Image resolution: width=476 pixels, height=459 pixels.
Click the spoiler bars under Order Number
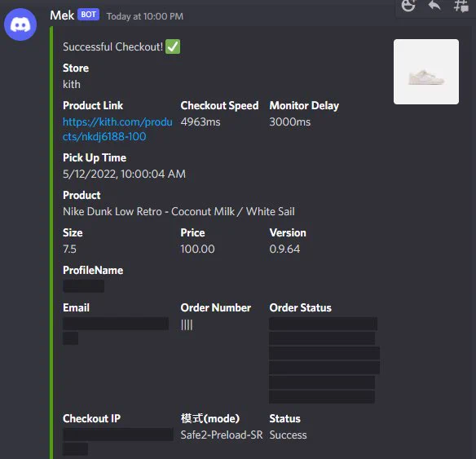pos(187,324)
